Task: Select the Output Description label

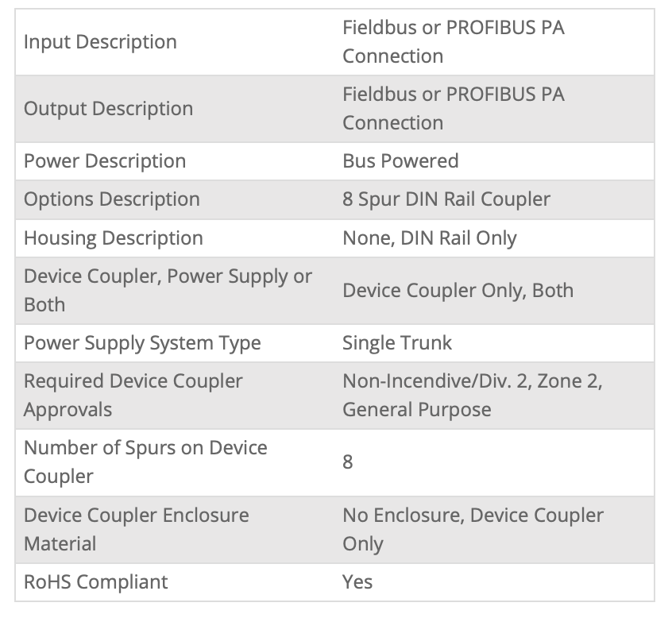Action: [x=108, y=109]
